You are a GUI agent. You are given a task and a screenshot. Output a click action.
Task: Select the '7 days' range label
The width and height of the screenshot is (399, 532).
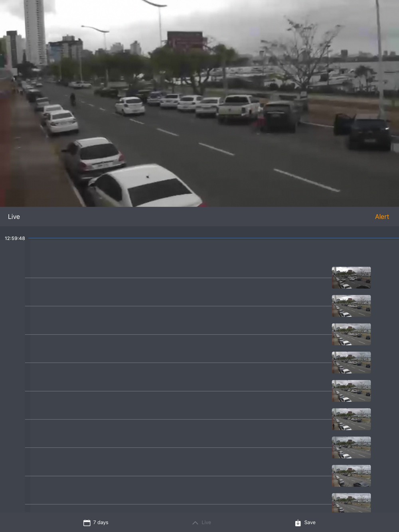[101, 522]
